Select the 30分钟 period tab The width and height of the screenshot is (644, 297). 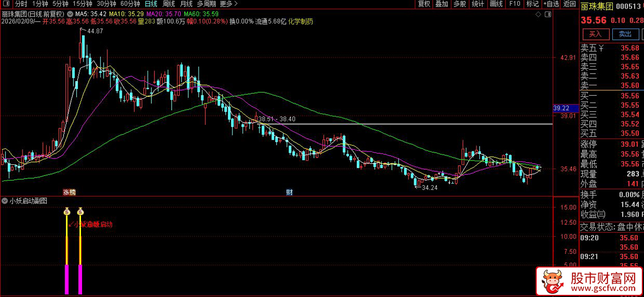coord(106,4)
